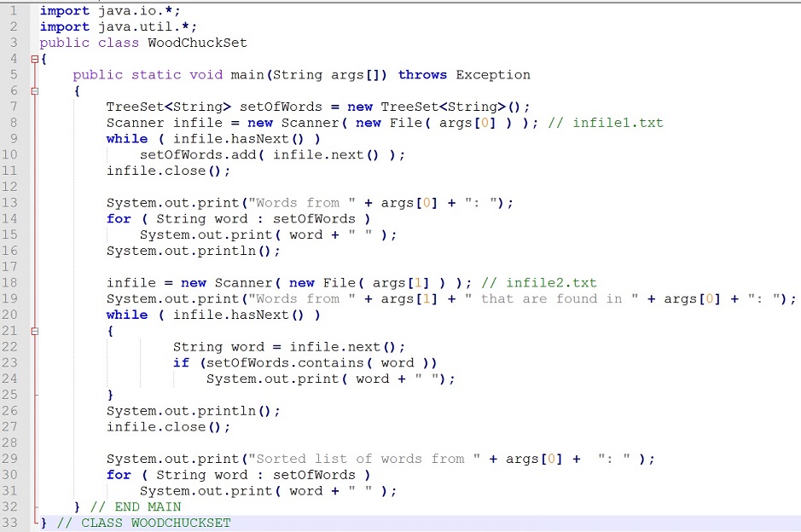Image resolution: width=801 pixels, height=532 pixels.
Task: Click 'String word = infile.next();' on line 22
Action: pyautogui.click(x=289, y=347)
